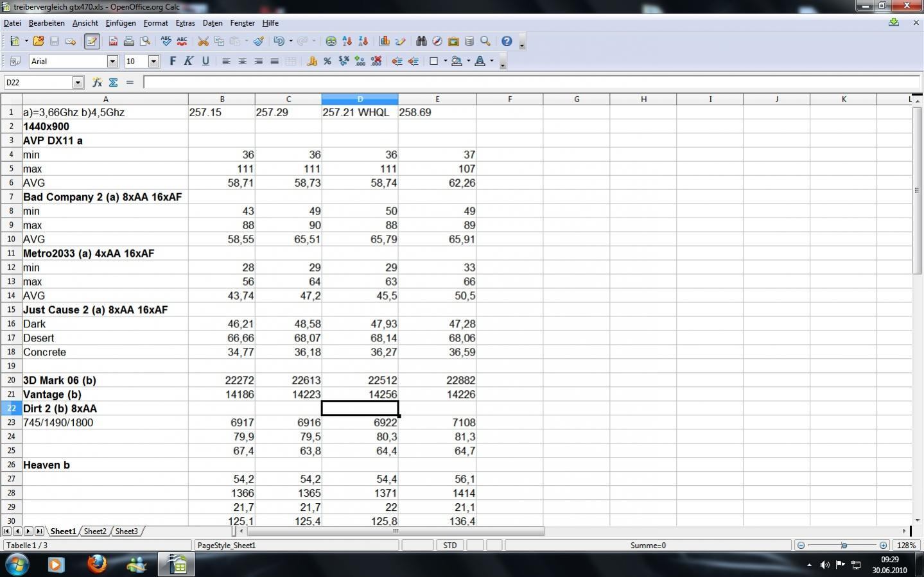Click the Sum sigma icon
Screen dimensions: 924x577
click(113, 82)
